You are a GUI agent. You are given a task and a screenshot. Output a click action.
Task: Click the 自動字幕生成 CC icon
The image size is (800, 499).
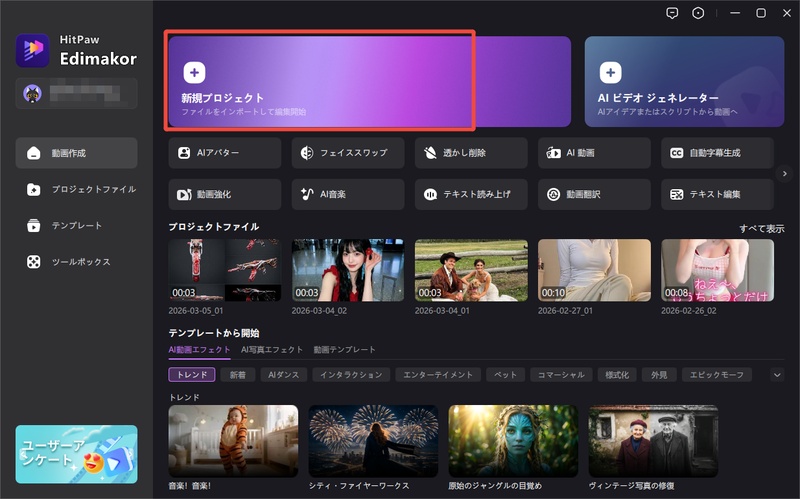677,153
